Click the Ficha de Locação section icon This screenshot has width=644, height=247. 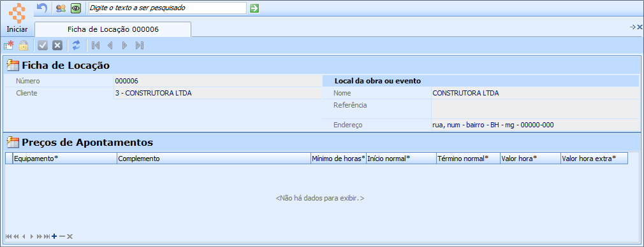coord(13,65)
